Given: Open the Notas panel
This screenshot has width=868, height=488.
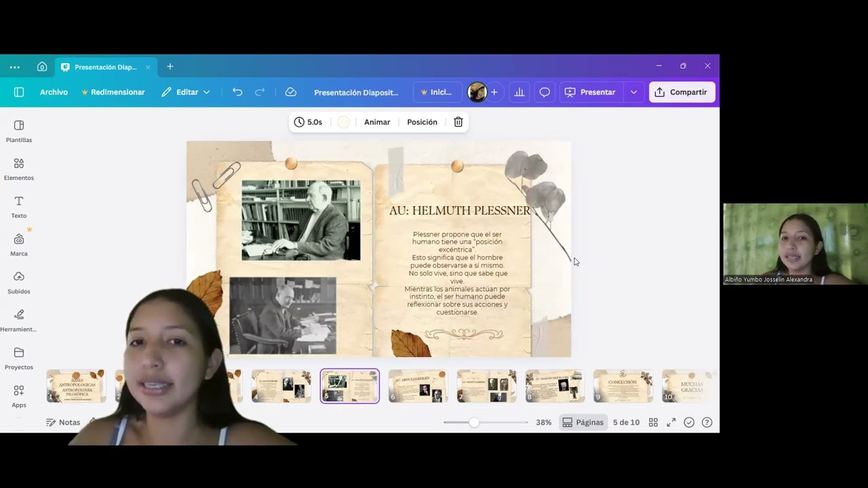Looking at the screenshot, I should pos(63,422).
